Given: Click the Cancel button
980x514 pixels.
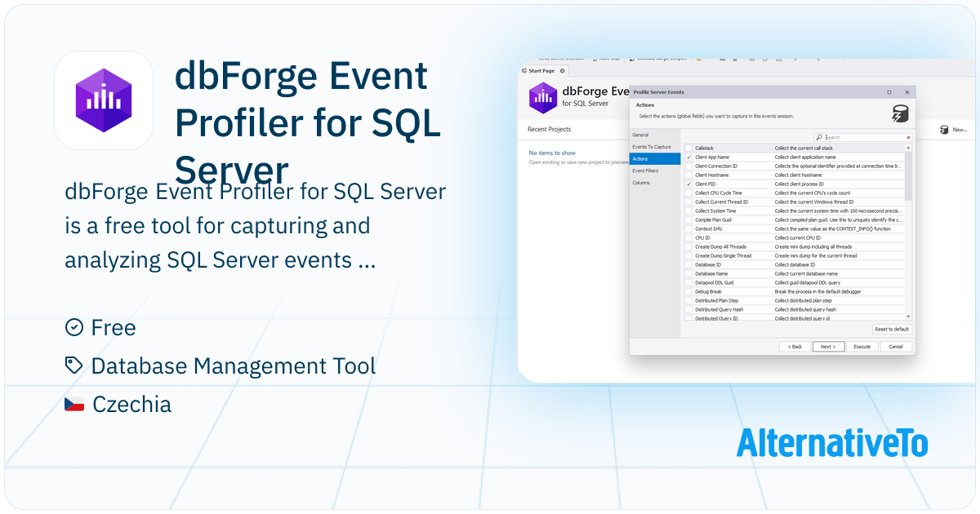Looking at the screenshot, I should click(x=895, y=346).
